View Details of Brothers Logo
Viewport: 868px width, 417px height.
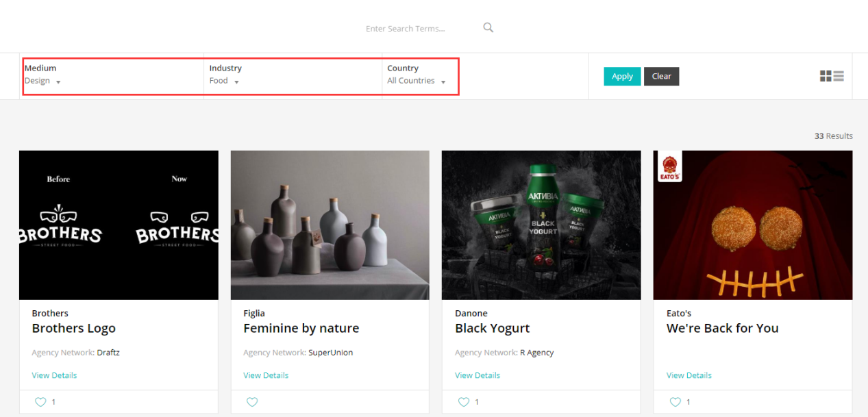coord(54,375)
